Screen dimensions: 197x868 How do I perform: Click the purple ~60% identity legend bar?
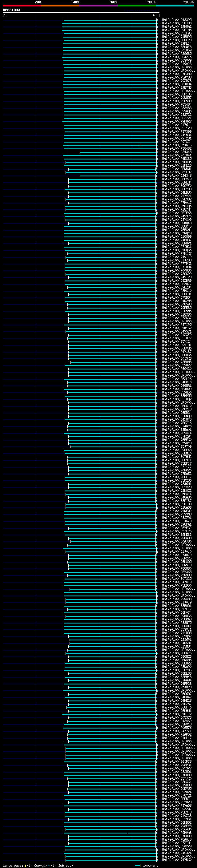point(98,6)
